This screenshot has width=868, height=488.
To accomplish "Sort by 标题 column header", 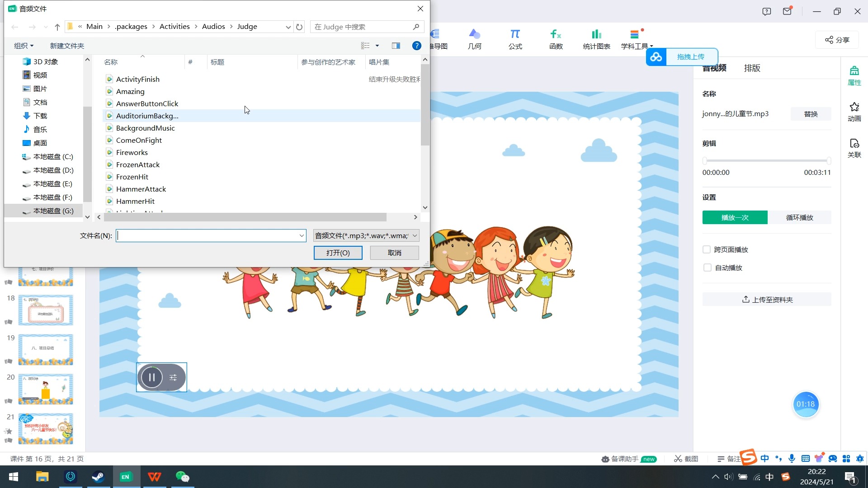I will pos(217,62).
